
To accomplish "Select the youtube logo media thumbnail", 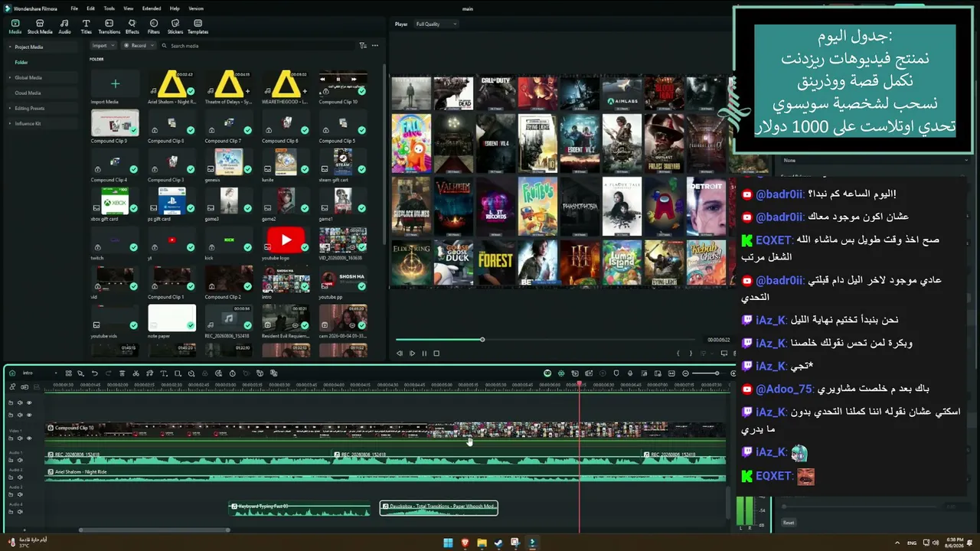I will coord(286,240).
